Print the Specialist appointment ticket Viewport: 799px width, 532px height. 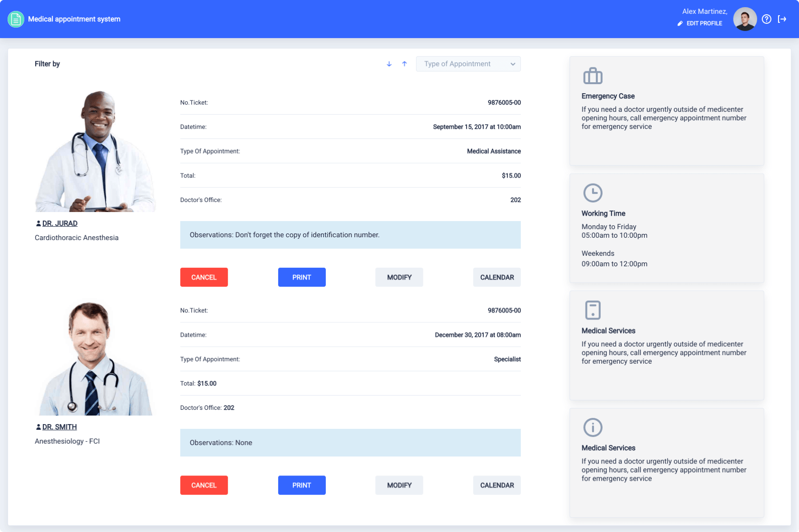pyautogui.click(x=302, y=485)
